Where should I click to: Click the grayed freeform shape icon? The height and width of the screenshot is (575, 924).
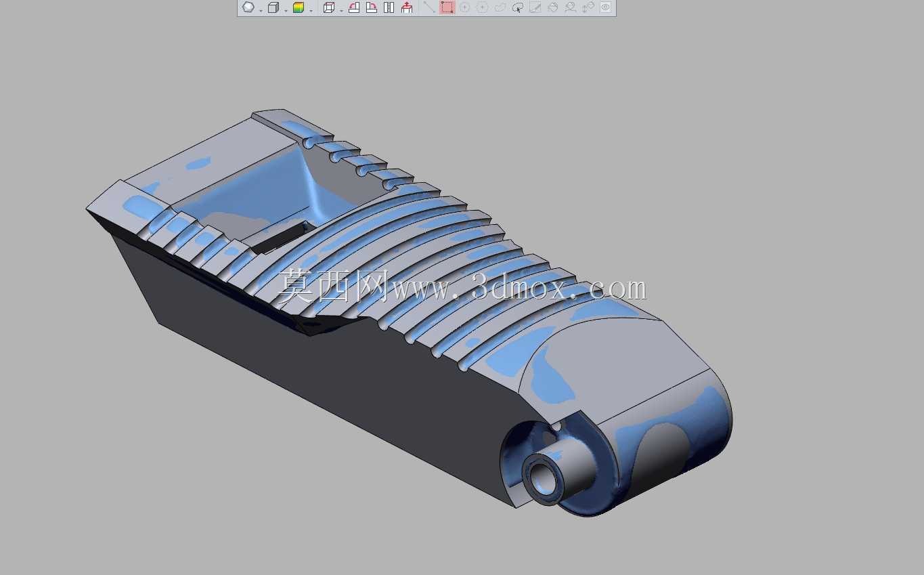pyautogui.click(x=500, y=7)
